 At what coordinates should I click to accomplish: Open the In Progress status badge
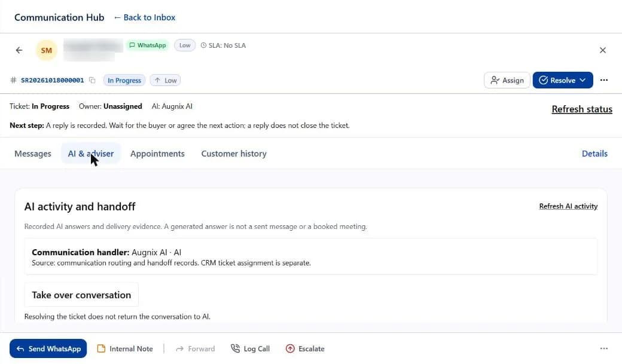click(124, 80)
